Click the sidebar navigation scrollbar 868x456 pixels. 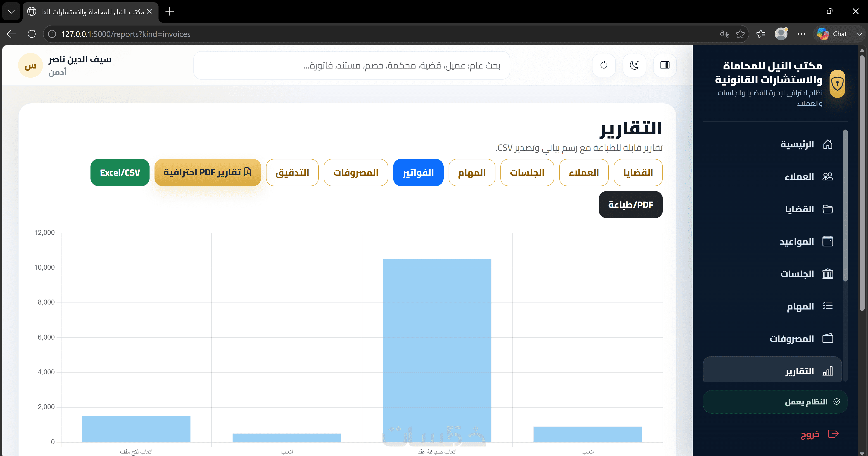click(845, 206)
